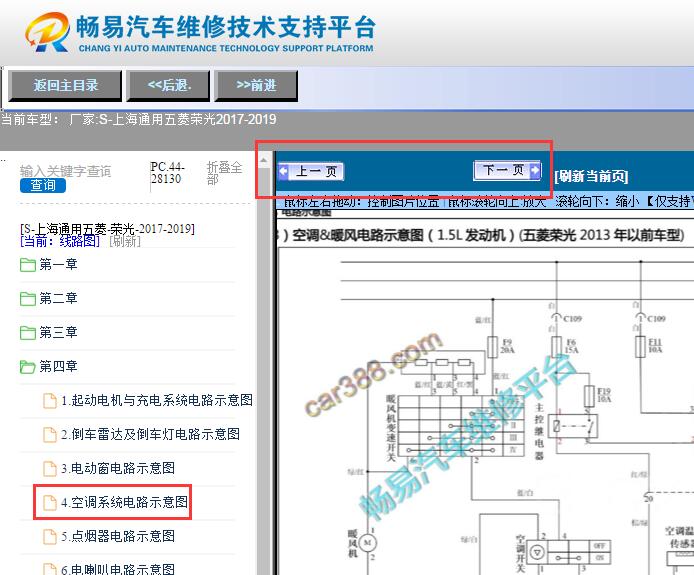Image resolution: width=694 pixels, height=575 pixels.
Task: Click the 刷新 link beside 当前：线路图
Action: (x=125, y=241)
